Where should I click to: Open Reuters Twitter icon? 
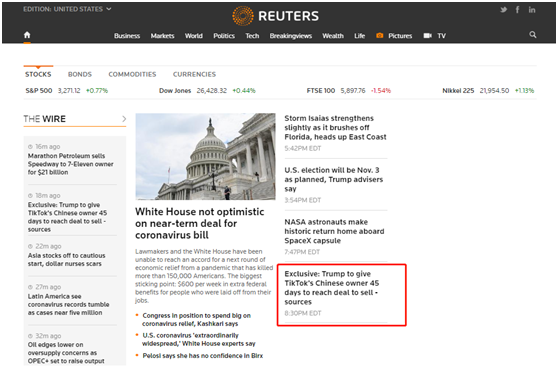tap(503, 10)
